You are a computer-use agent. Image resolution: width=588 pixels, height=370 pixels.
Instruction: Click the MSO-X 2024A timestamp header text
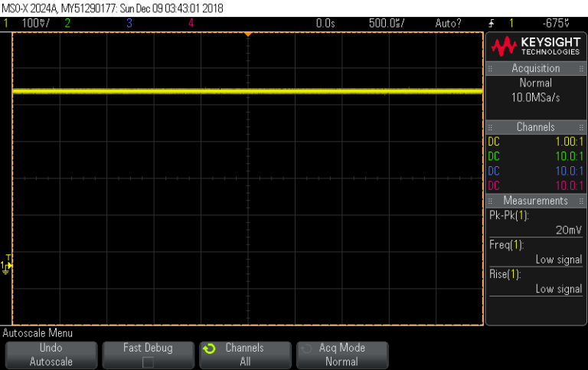[x=113, y=8]
